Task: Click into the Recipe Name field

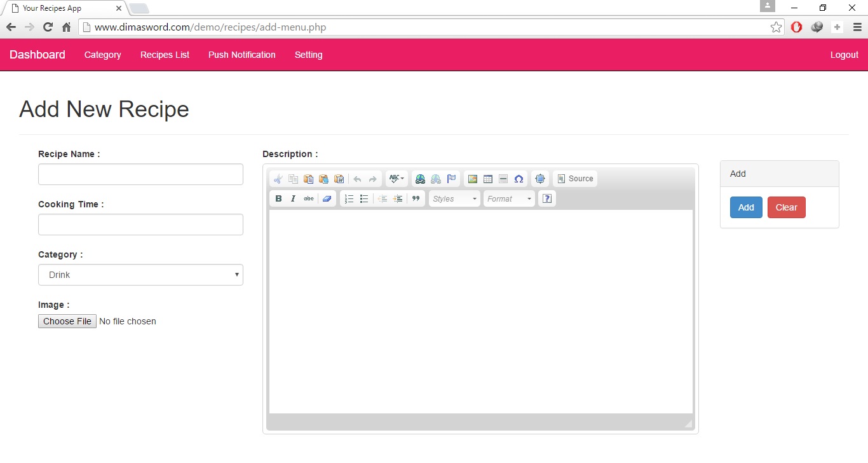Action: coord(140,174)
